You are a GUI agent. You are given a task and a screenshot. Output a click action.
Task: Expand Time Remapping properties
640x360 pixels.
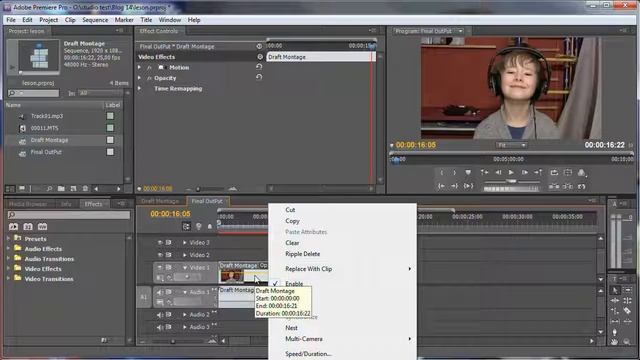pos(140,89)
